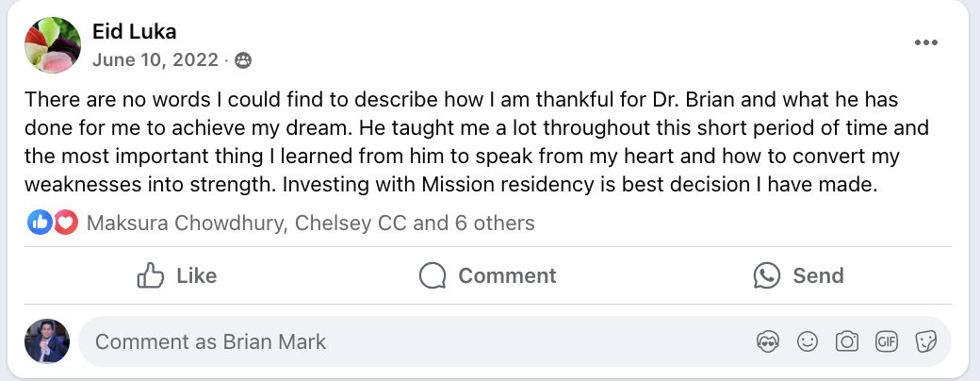Click the thumbs-up Like reaction icon

(40, 223)
